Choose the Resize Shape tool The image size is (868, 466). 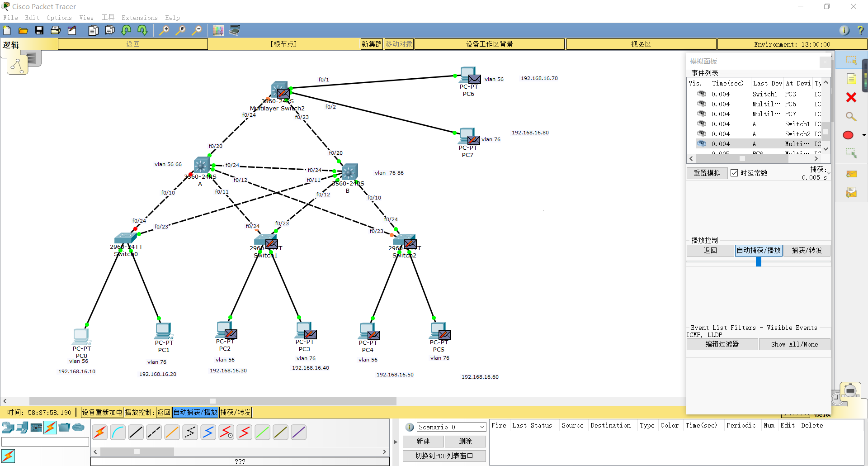tap(851, 153)
